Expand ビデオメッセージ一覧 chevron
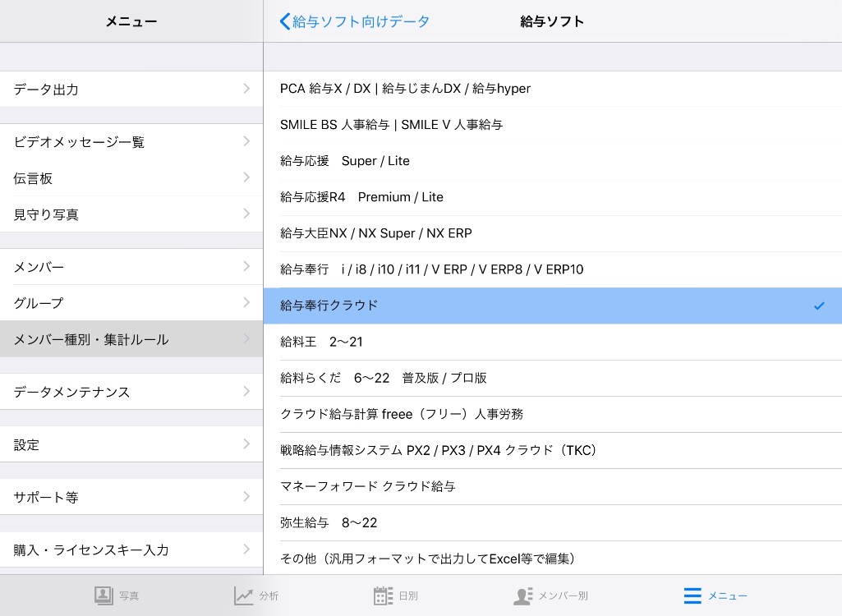This screenshot has height=616, width=842. coord(246,141)
